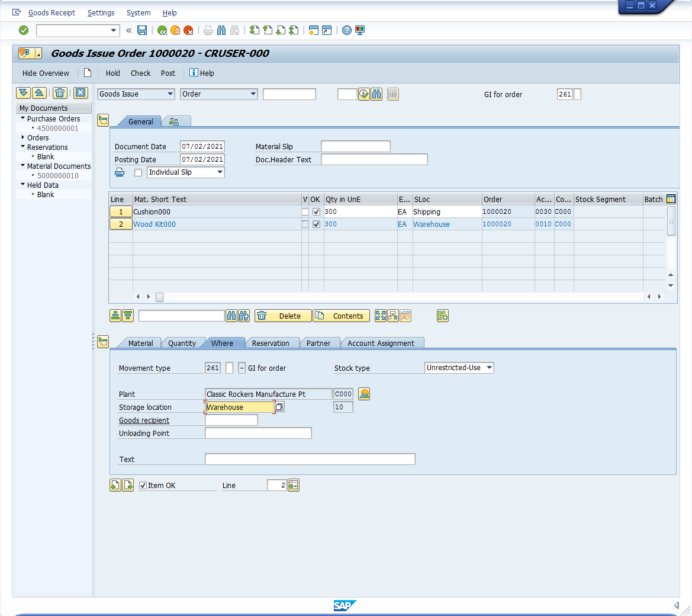Collapse the Purchase Orders tree node
Image resolution: width=692 pixels, height=616 pixels.
[x=23, y=118]
